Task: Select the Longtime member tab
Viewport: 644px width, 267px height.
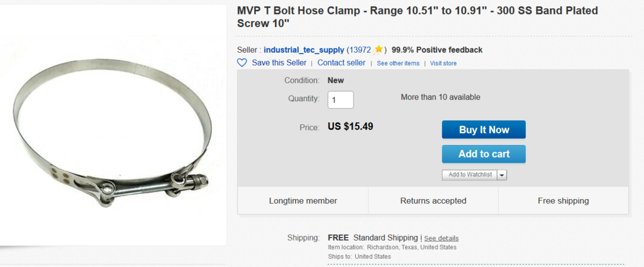Action: pos(303,201)
